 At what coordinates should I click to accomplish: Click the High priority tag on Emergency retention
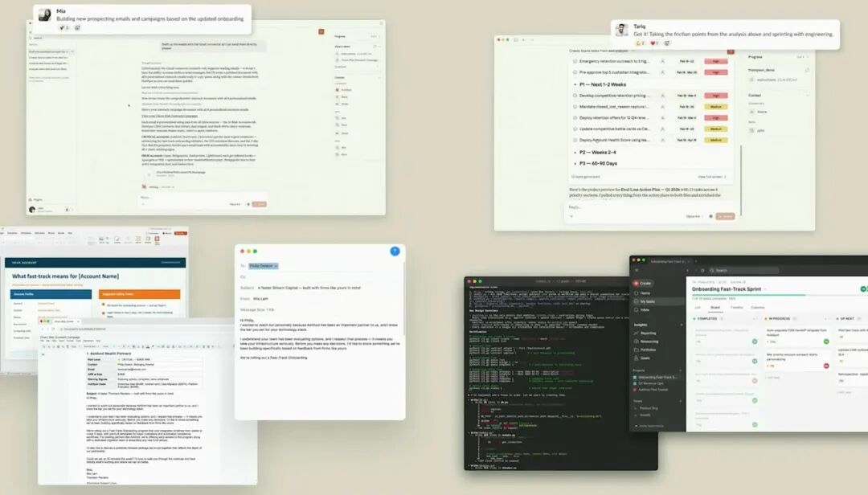pyautogui.click(x=715, y=61)
